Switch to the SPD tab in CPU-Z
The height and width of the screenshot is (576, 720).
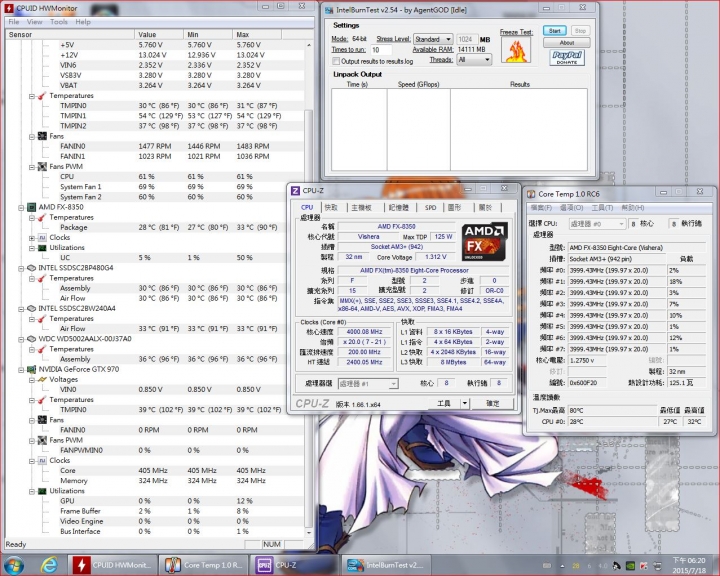click(x=430, y=208)
